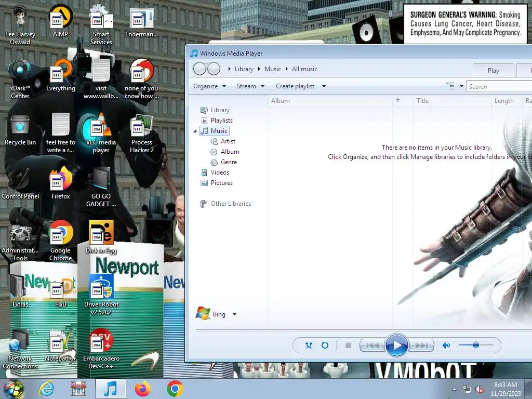532x399 pixels.
Task: Switch to the Play tab
Action: (494, 70)
